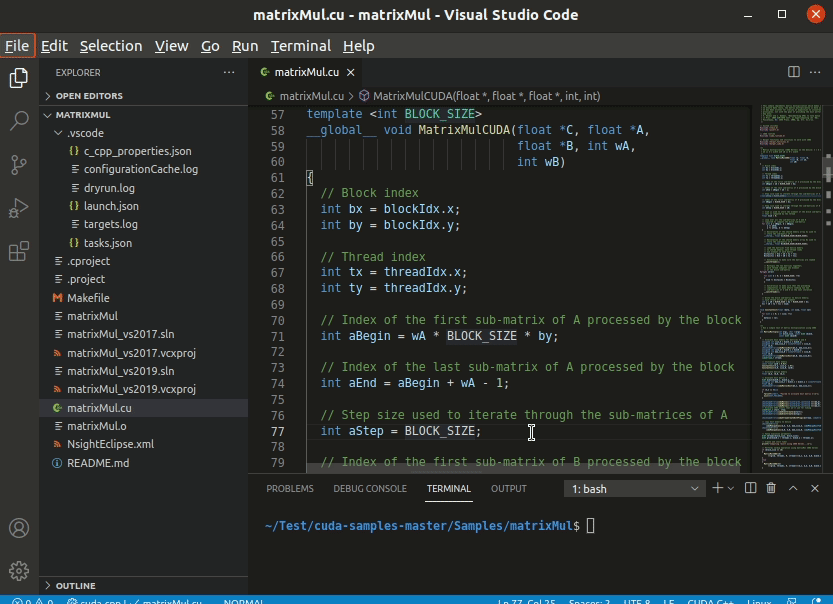Close the matrixMul.cu editor tab
The image size is (833, 604).
351,72
